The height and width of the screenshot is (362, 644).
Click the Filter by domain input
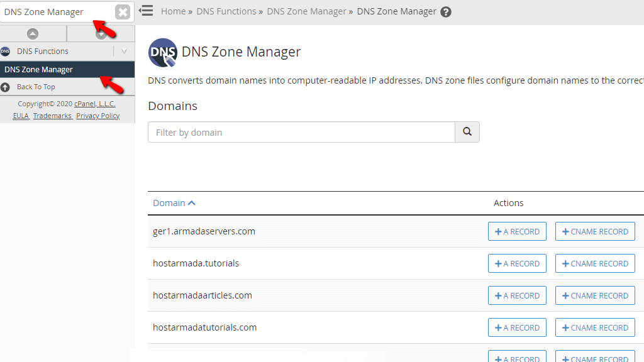pos(301,132)
